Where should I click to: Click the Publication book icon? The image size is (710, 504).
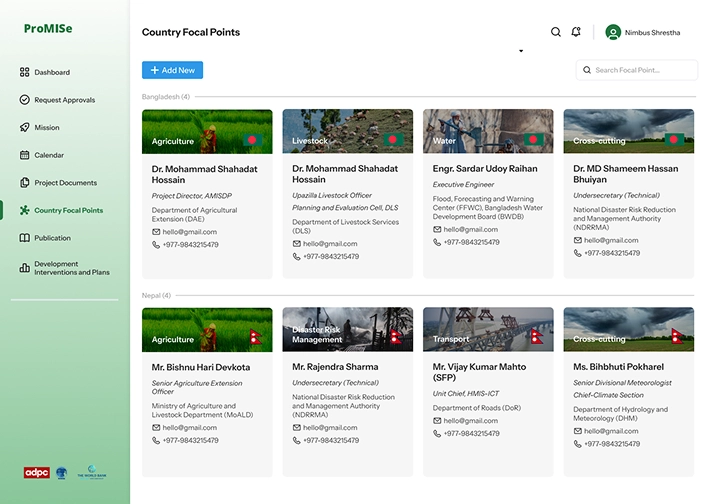tap(24, 238)
